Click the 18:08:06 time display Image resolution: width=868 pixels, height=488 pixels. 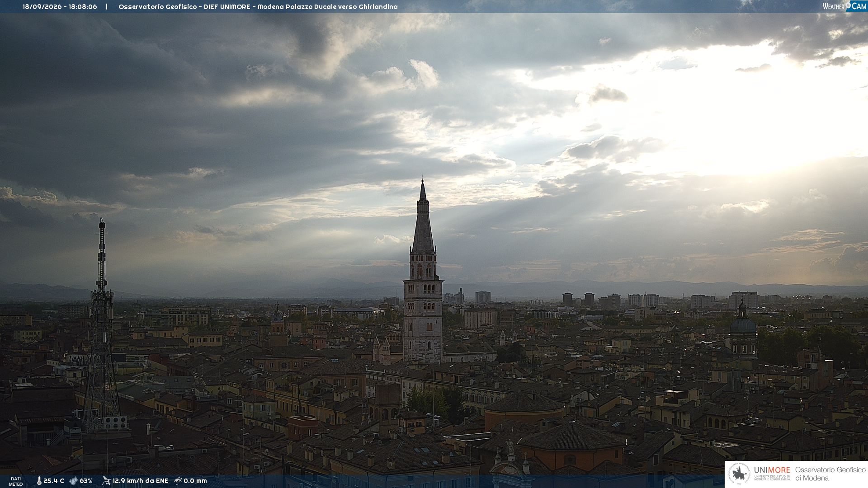tap(83, 7)
